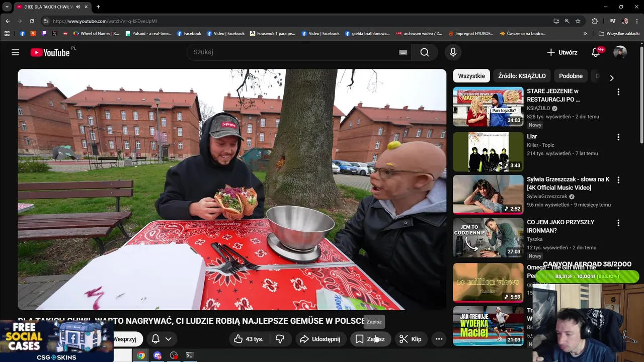Click the Klip clip button

pos(410,339)
